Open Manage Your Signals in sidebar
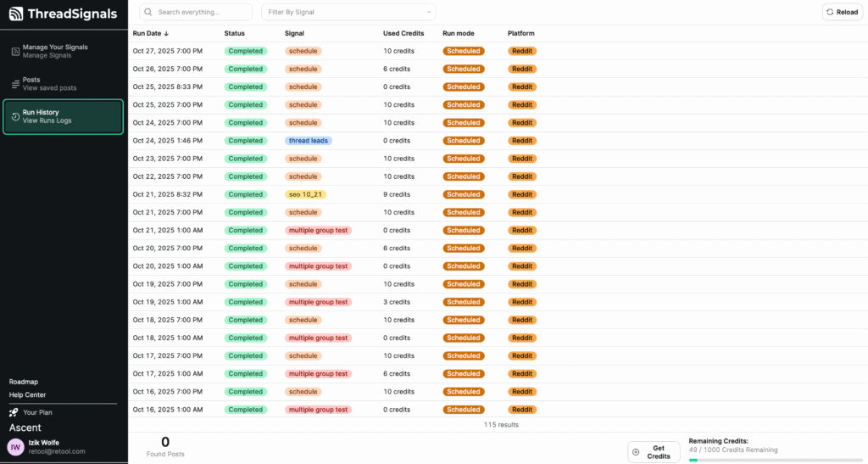This screenshot has width=868, height=464. coord(54,52)
